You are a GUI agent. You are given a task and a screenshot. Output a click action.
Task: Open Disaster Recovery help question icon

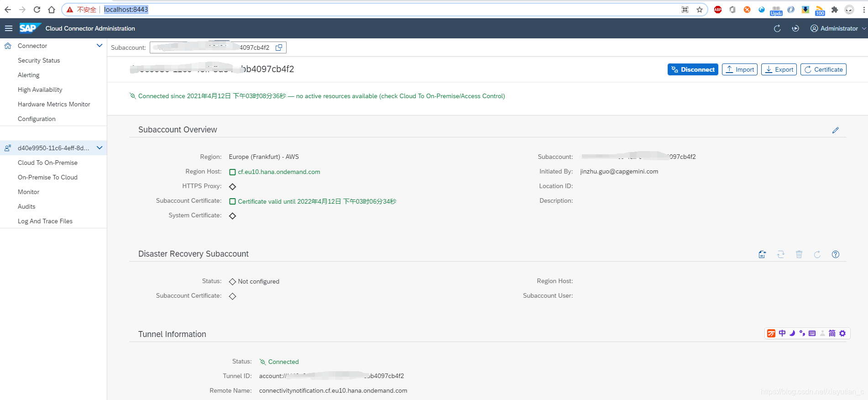(x=836, y=254)
